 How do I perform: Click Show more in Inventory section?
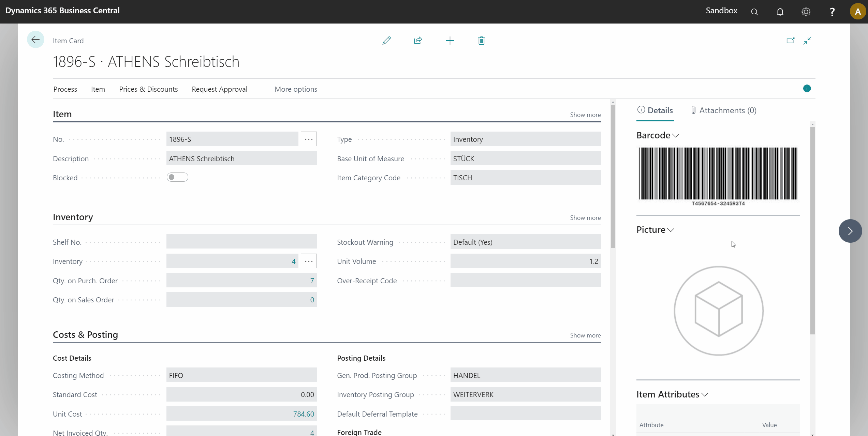[585, 218]
